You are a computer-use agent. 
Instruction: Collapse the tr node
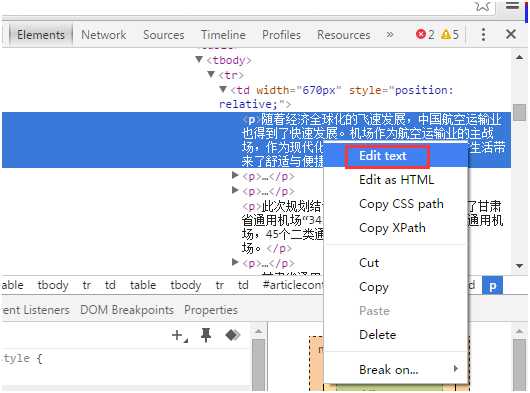[211, 74]
